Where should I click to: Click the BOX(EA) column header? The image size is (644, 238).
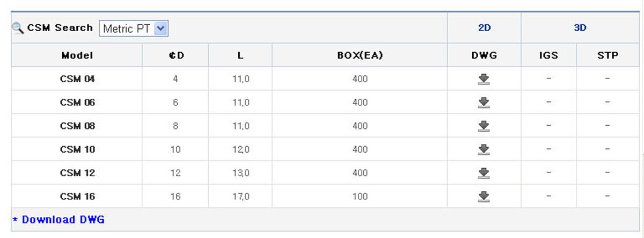pyautogui.click(x=360, y=55)
